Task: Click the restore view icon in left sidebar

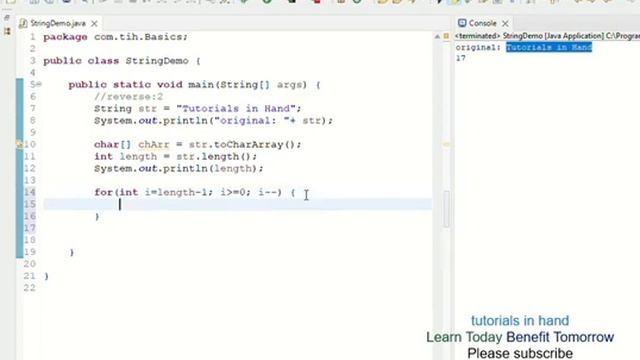Action: [7, 18]
